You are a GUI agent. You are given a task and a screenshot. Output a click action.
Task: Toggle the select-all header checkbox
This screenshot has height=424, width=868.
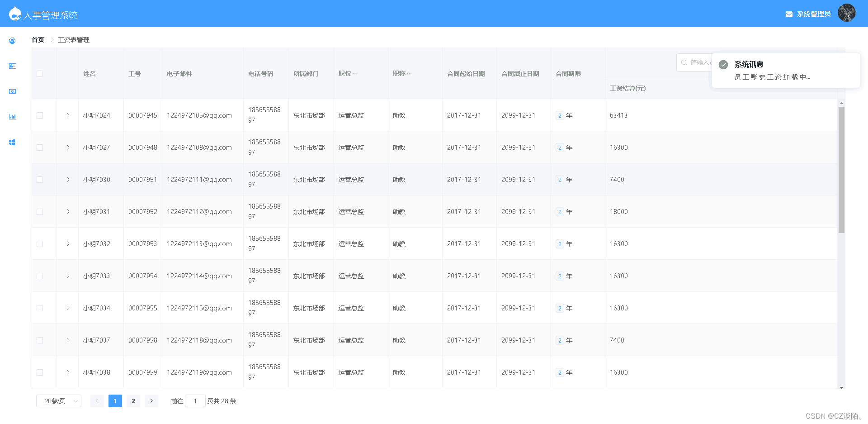coord(40,74)
